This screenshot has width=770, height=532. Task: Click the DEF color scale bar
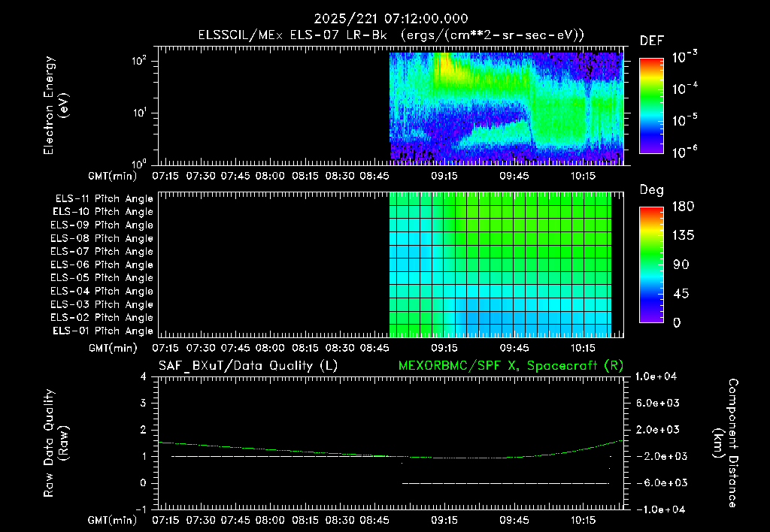click(651, 106)
